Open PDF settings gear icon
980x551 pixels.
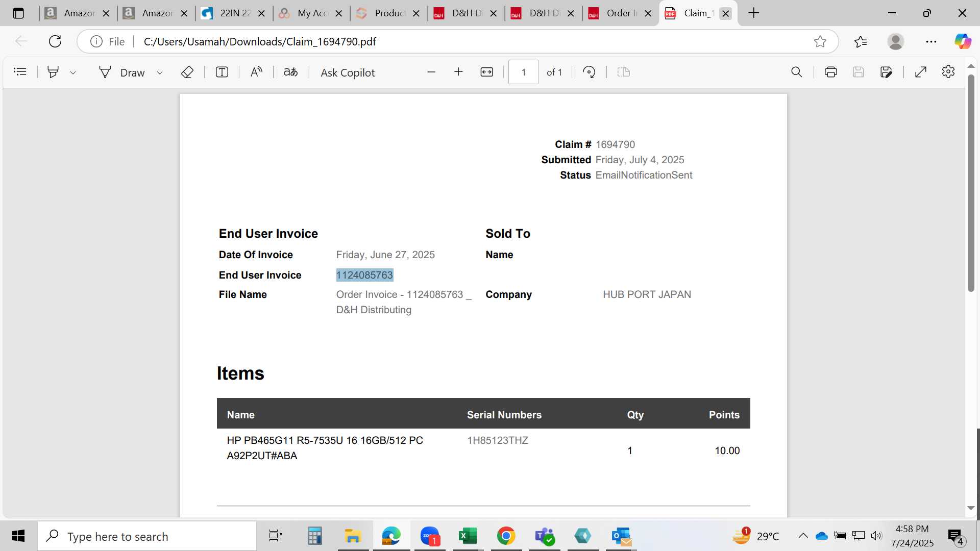tap(948, 71)
